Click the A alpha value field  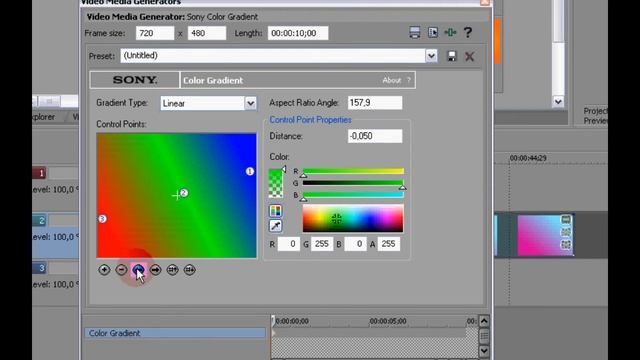click(389, 244)
